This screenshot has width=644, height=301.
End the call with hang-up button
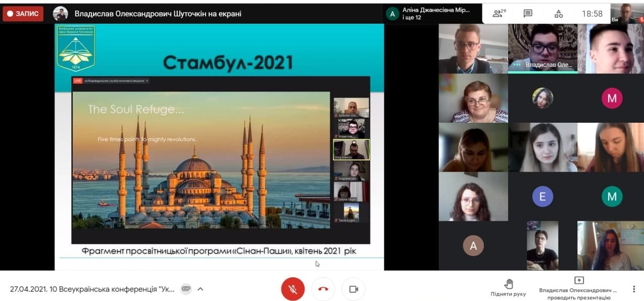pyautogui.click(x=323, y=289)
